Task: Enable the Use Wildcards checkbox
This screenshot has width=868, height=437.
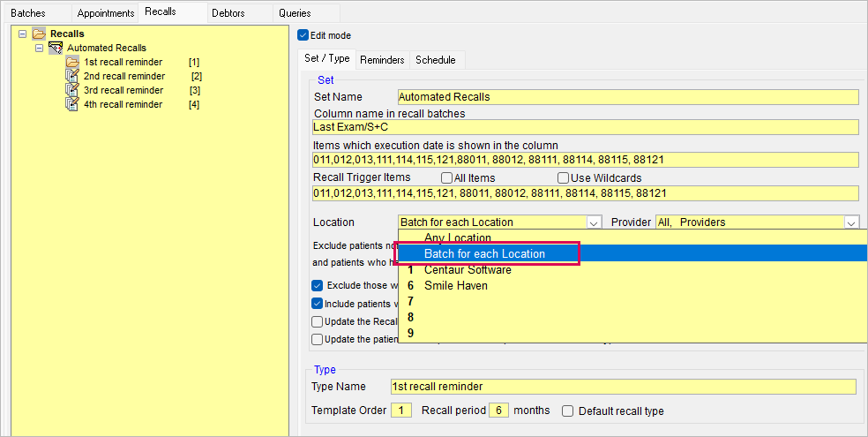Action: click(x=563, y=178)
